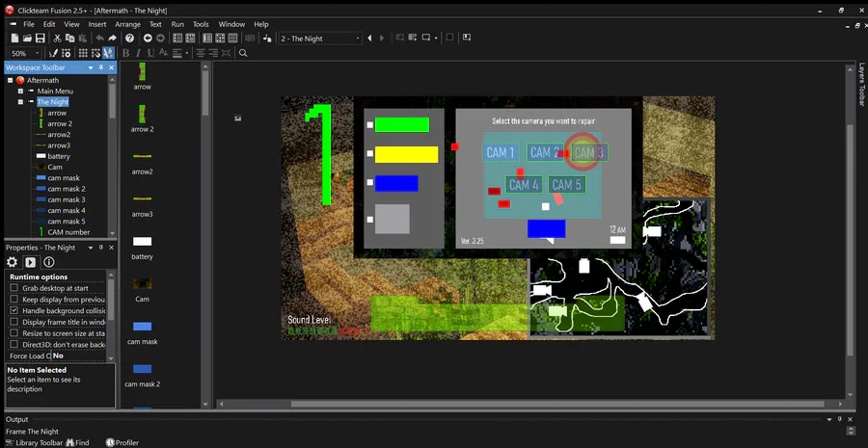Viewport: 868px width, 448px height.
Task: Expand the Main Menu frame node
Action: pos(20,91)
